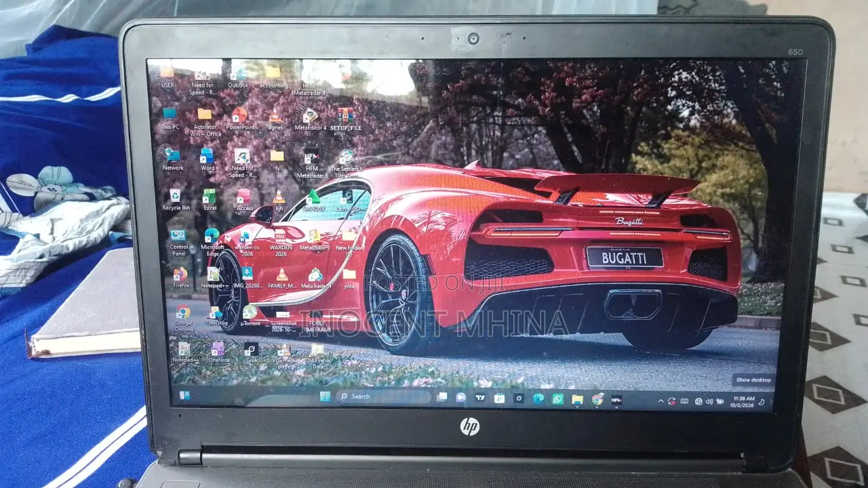868x488 pixels.
Task: Open the MetaEditor 4 shortcut
Action: click(x=311, y=119)
